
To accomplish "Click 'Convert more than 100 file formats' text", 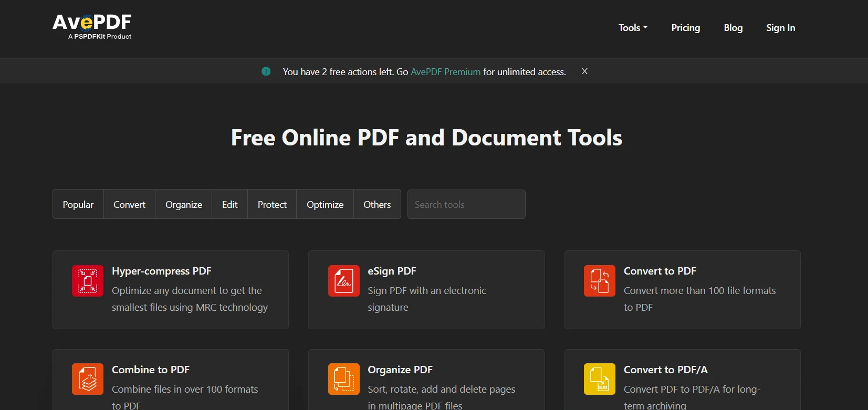I will tap(700, 290).
